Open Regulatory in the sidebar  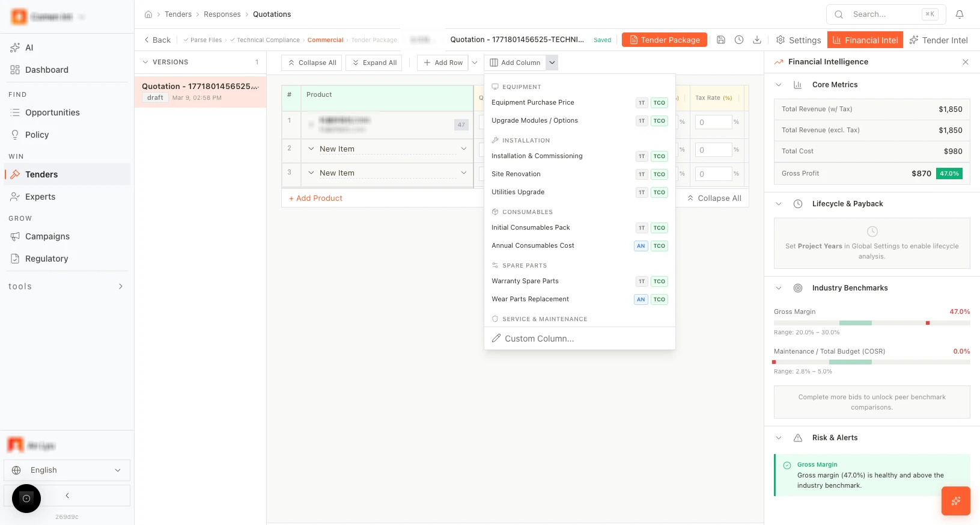pos(67,259)
